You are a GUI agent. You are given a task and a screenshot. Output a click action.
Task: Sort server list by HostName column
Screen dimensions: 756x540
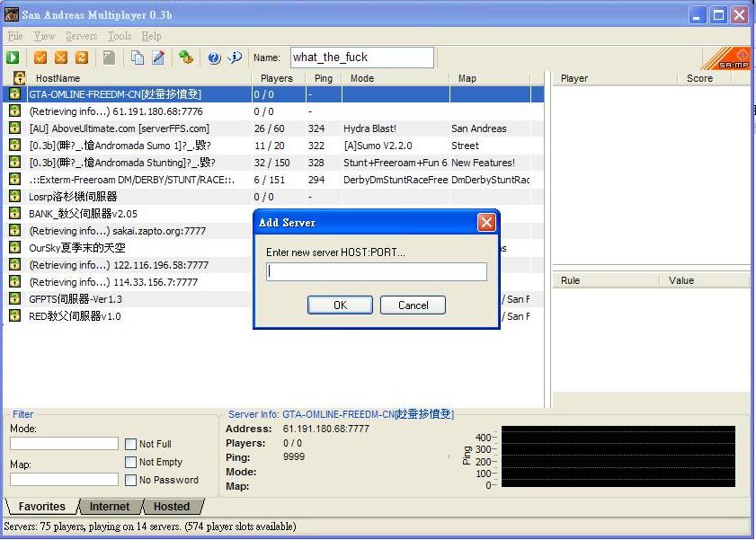click(x=139, y=78)
